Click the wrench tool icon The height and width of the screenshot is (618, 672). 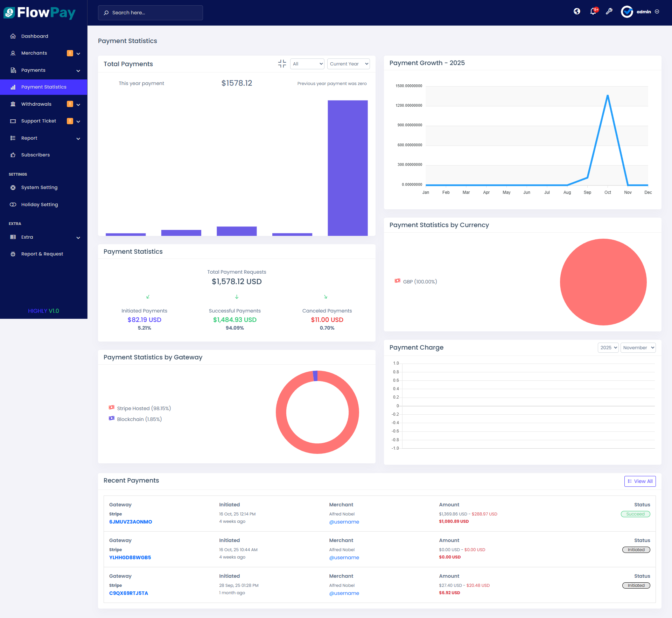tap(609, 12)
